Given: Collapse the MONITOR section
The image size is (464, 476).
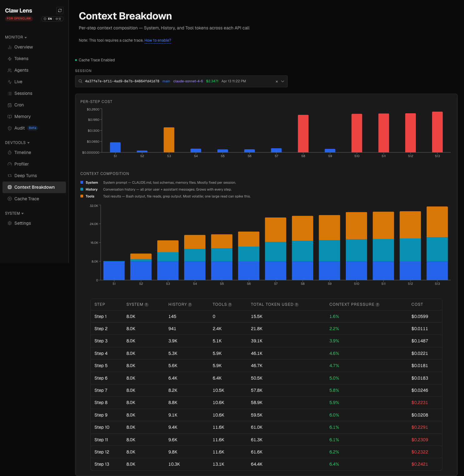Looking at the screenshot, I should tap(16, 37).
